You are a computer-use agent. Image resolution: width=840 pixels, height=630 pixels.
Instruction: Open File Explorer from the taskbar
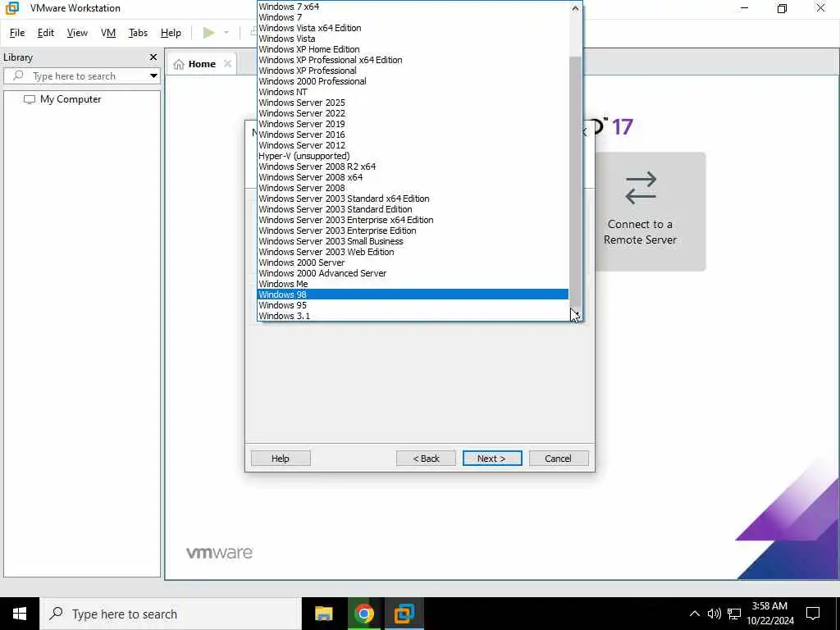[323, 614]
